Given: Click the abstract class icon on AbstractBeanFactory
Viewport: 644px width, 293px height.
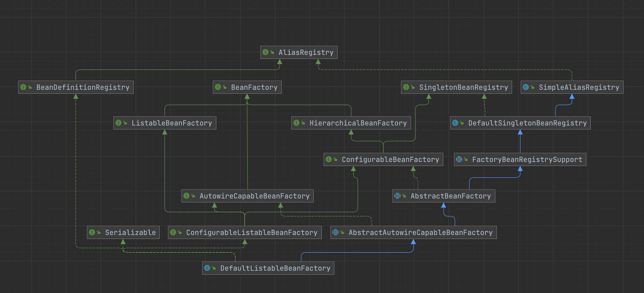Looking at the screenshot, I should click(x=397, y=196).
